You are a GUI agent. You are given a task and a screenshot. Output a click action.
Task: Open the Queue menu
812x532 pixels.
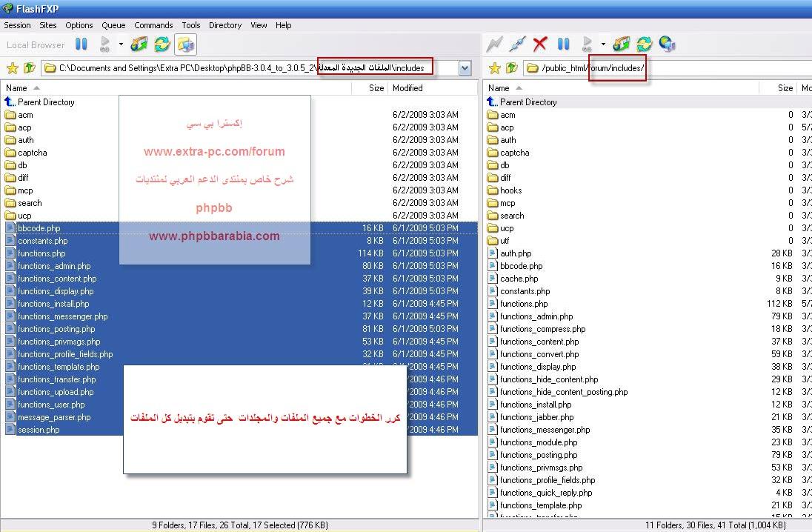pyautogui.click(x=113, y=25)
